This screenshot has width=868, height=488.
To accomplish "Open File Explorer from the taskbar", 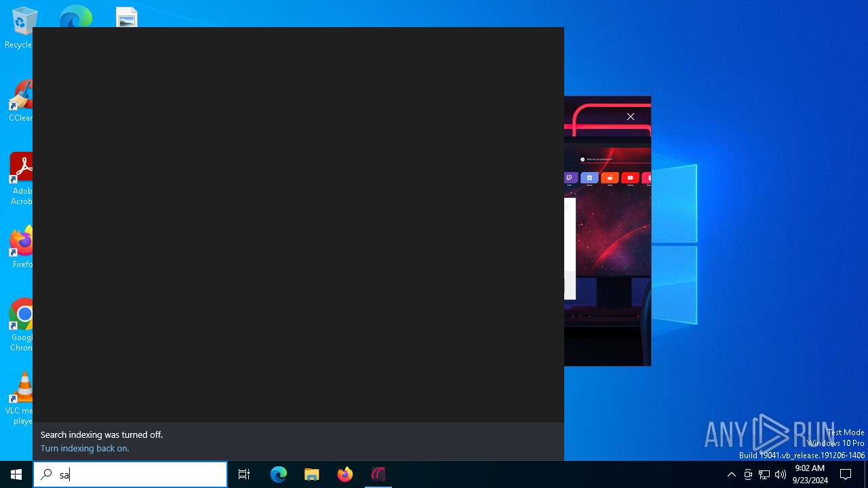I will (x=312, y=474).
